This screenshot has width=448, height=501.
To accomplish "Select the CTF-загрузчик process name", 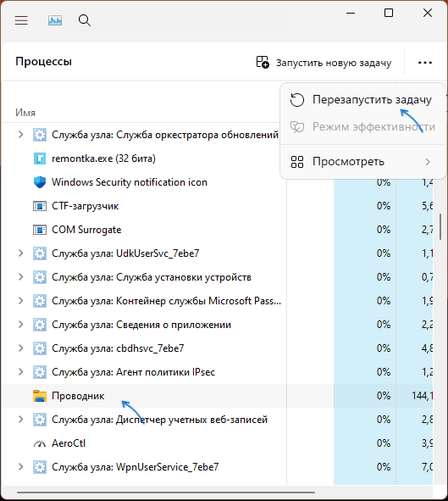I will click(x=85, y=206).
